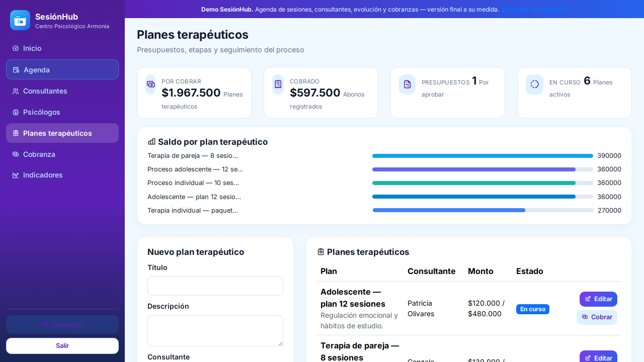The height and width of the screenshot is (362, 644).
Task: Click the En curso status badge
Action: 533,309
